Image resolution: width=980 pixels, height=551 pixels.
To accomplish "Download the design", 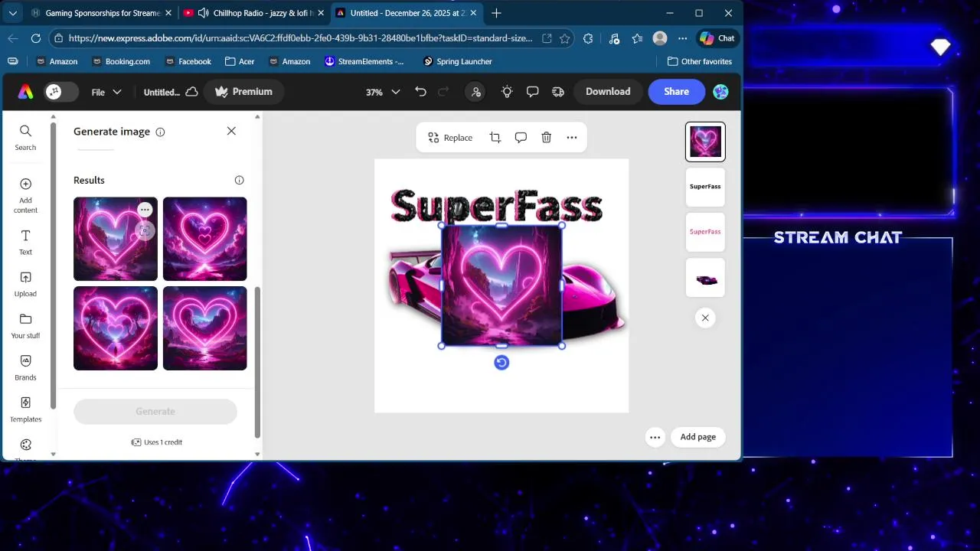I will 608,92.
